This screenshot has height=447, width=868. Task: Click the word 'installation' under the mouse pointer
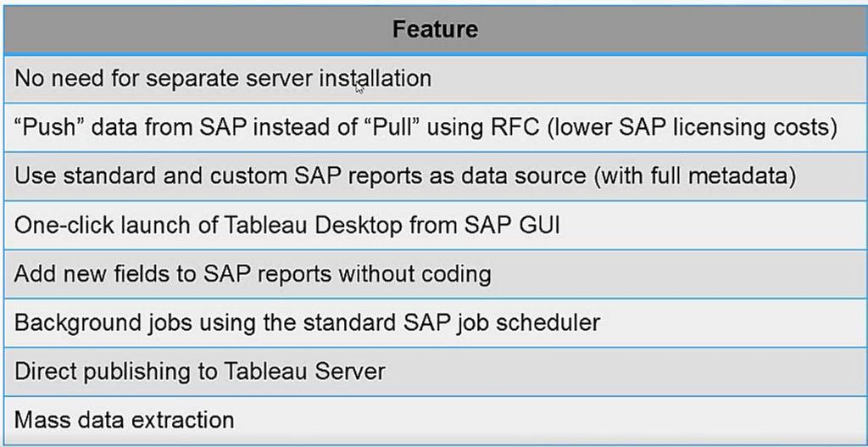point(375,79)
